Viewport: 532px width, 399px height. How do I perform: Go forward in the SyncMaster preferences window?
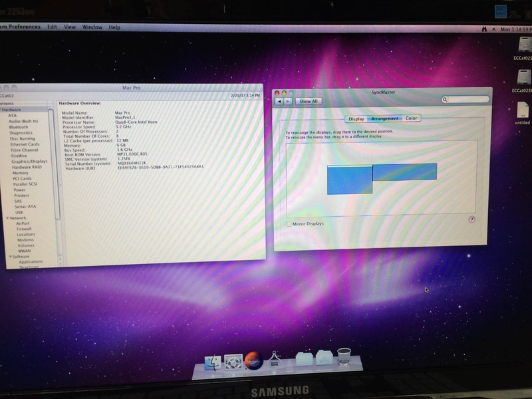[x=288, y=101]
